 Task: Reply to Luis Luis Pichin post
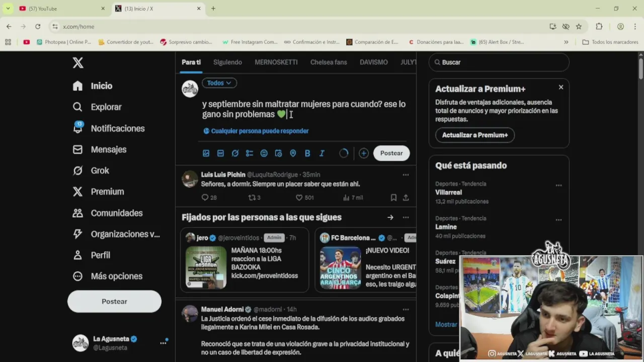click(x=209, y=198)
